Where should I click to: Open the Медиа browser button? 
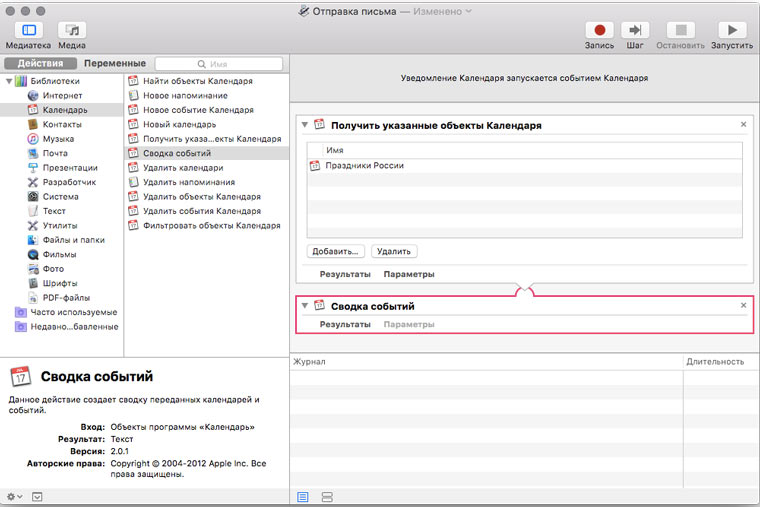(72, 30)
